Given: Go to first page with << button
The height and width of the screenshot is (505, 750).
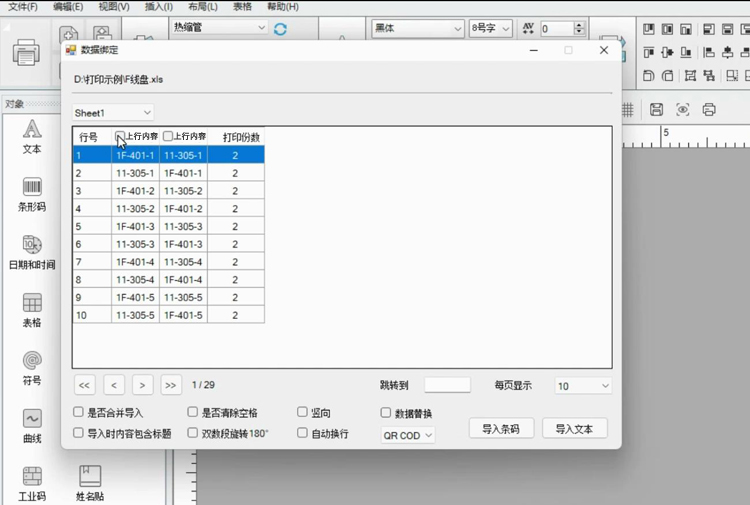Looking at the screenshot, I should point(85,385).
